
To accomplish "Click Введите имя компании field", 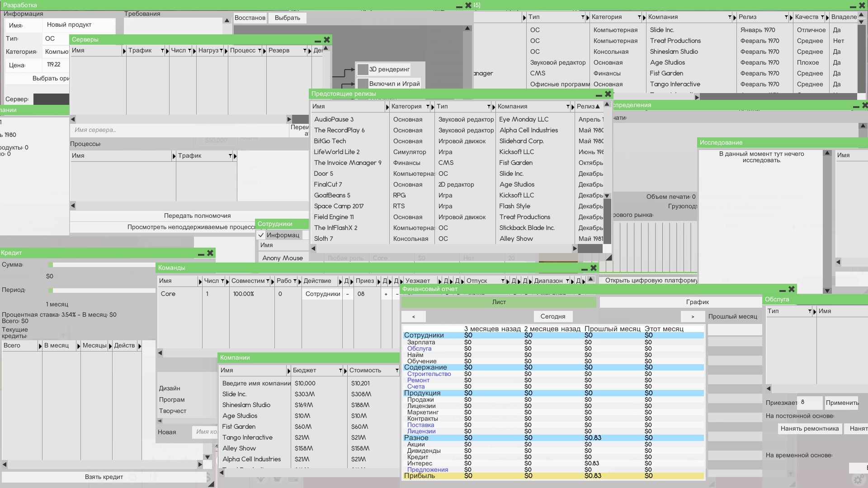I will click(x=256, y=384).
